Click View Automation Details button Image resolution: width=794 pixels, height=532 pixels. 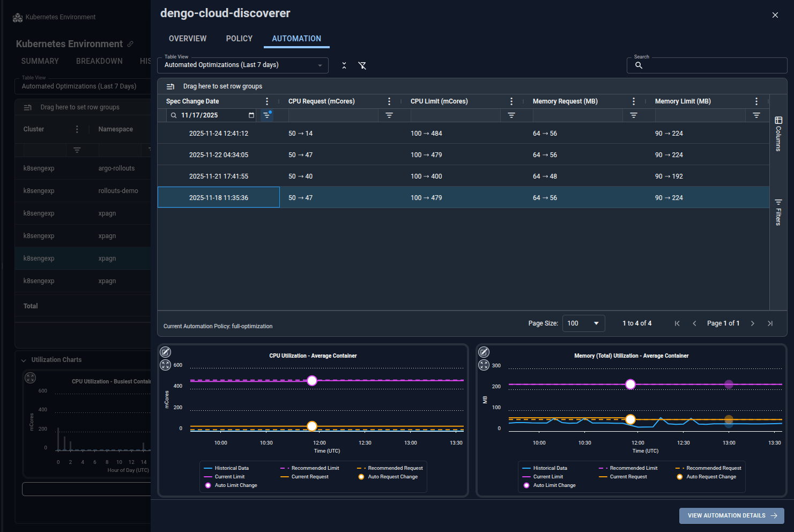(x=732, y=516)
